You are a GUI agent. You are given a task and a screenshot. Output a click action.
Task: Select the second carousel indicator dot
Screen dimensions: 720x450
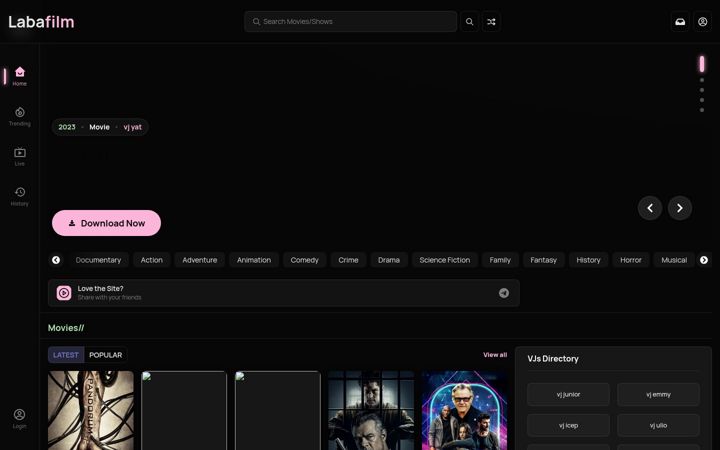702,80
